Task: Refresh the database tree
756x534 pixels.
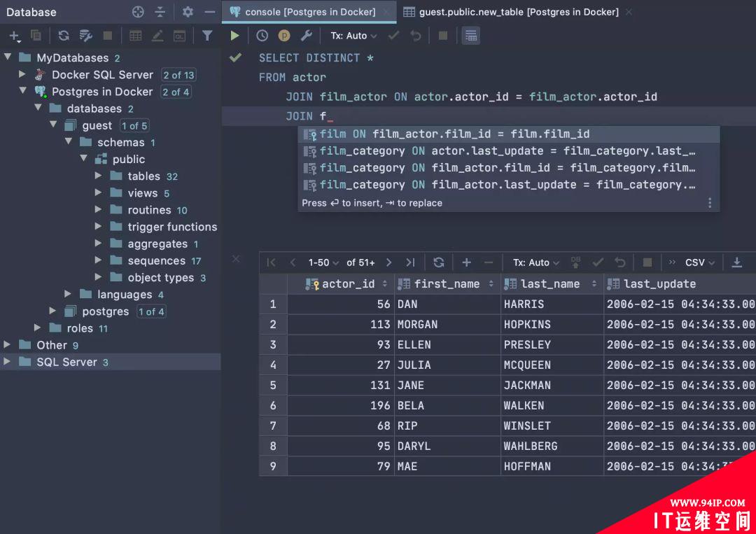Action: 64,36
